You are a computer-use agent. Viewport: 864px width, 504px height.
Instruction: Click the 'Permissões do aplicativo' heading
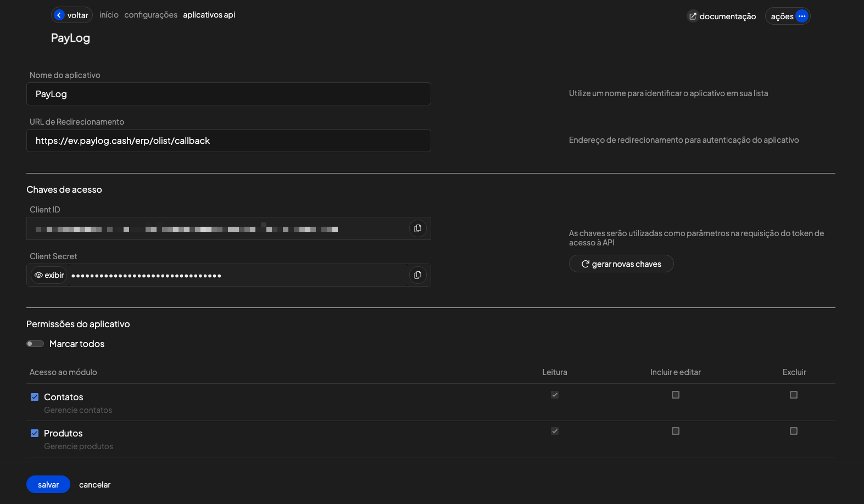(78, 324)
